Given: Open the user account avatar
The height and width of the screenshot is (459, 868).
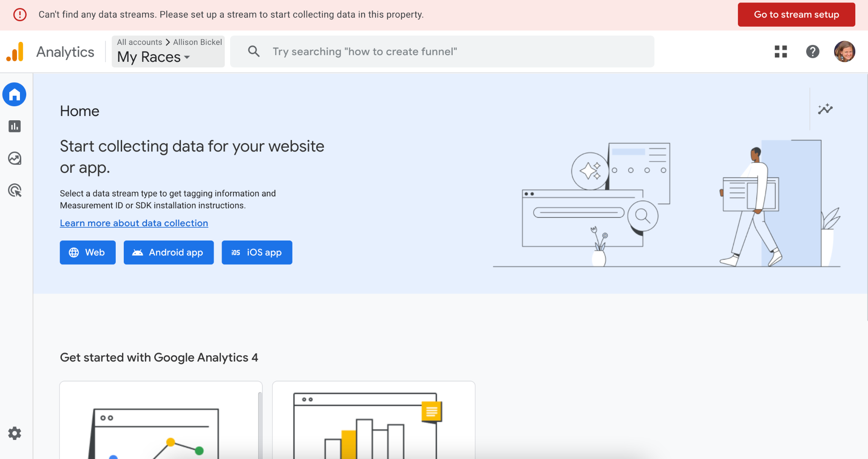Looking at the screenshot, I should tap(844, 52).
